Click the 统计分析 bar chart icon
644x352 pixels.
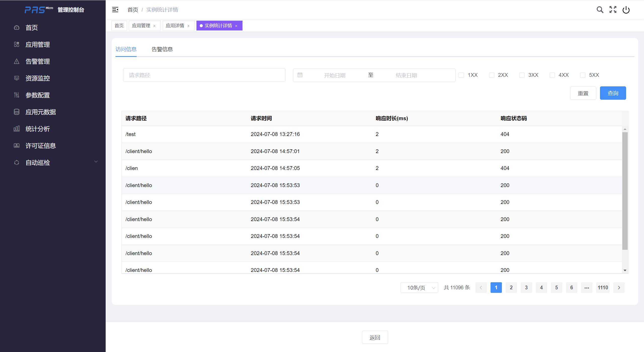[x=17, y=129]
